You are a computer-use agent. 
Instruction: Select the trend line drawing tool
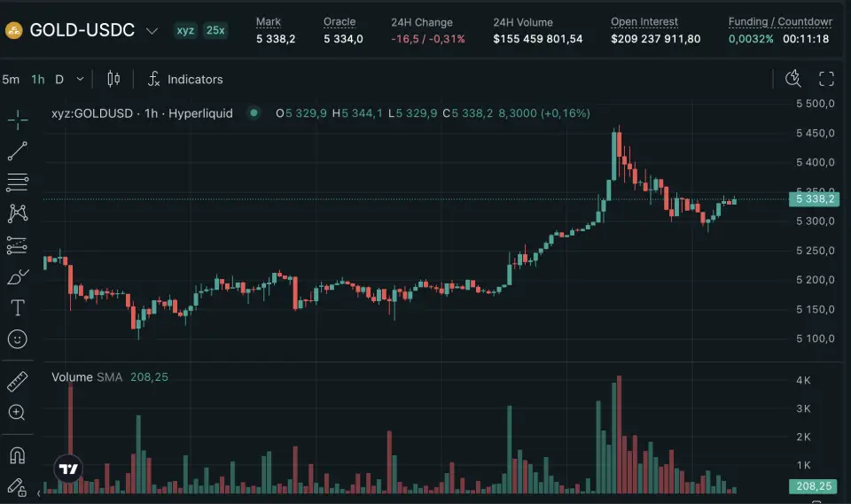pos(18,151)
